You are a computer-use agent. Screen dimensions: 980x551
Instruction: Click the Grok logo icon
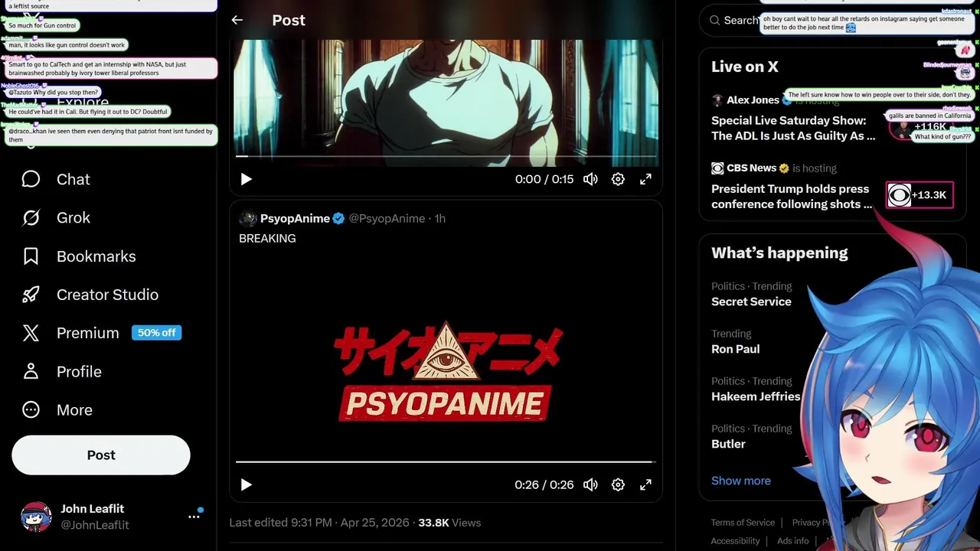point(31,217)
